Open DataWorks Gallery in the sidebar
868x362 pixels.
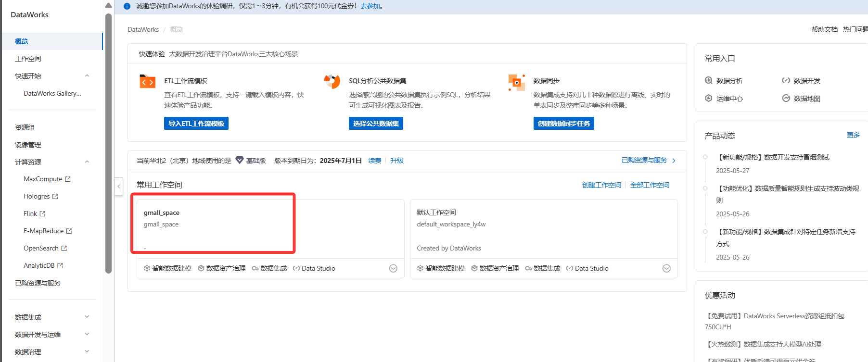52,93
